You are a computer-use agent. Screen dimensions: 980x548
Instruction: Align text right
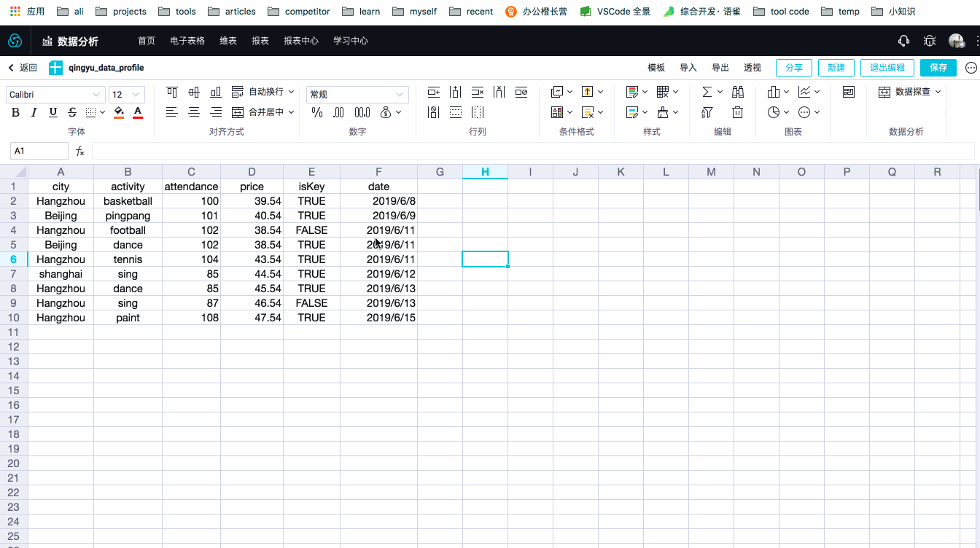(216, 112)
